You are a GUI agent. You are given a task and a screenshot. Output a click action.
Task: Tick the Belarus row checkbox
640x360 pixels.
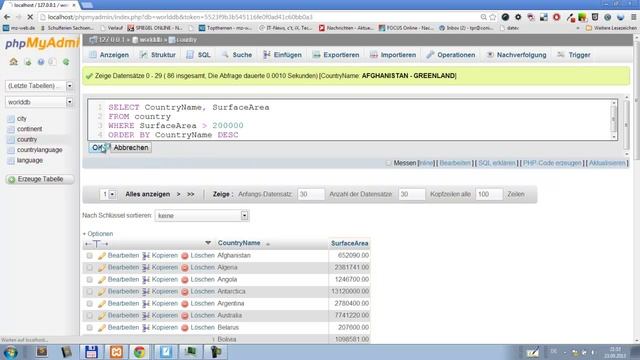point(89,328)
